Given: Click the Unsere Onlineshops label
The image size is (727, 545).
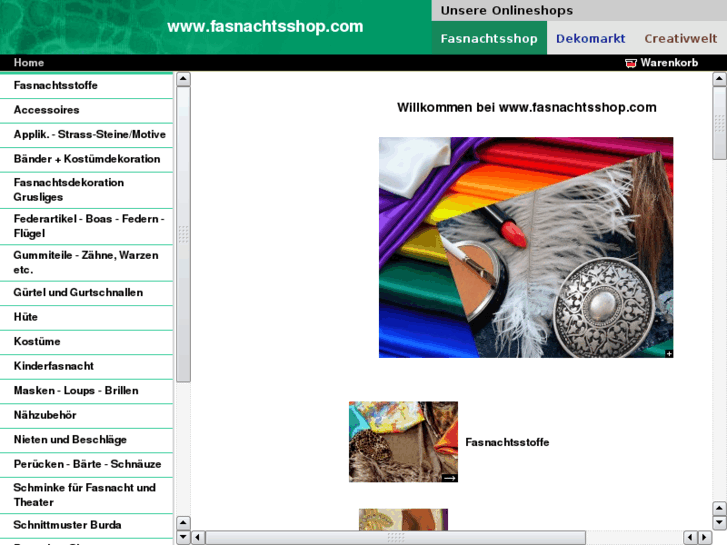Looking at the screenshot, I should [x=507, y=10].
